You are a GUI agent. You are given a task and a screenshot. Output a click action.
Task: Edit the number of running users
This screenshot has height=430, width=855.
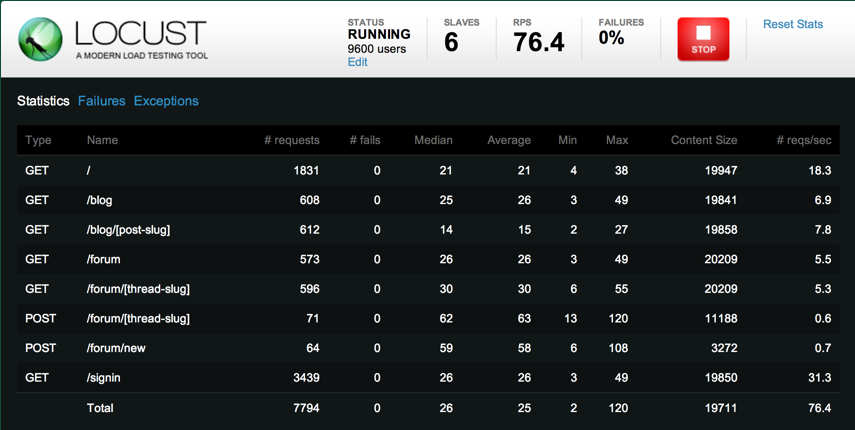(358, 62)
